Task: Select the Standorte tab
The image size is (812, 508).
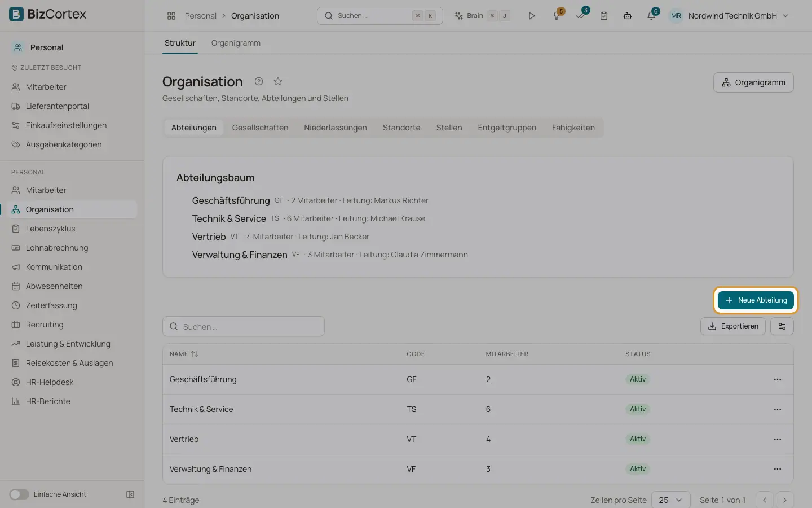Action: (x=401, y=128)
